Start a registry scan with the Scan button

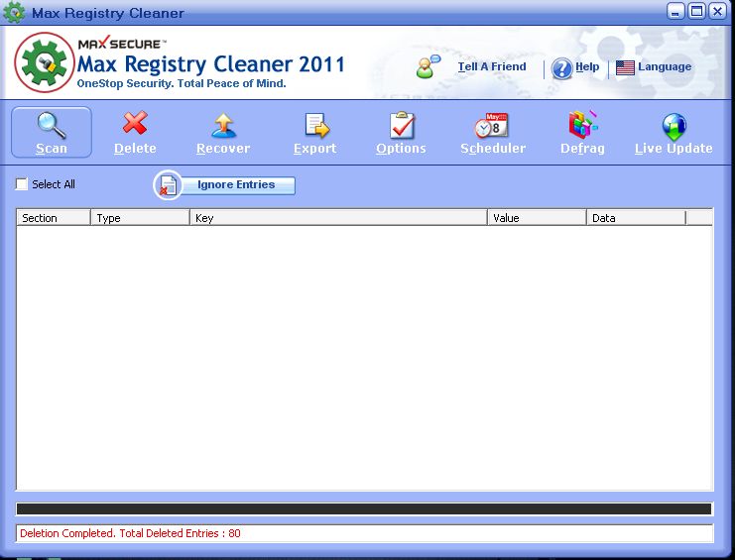(52, 133)
